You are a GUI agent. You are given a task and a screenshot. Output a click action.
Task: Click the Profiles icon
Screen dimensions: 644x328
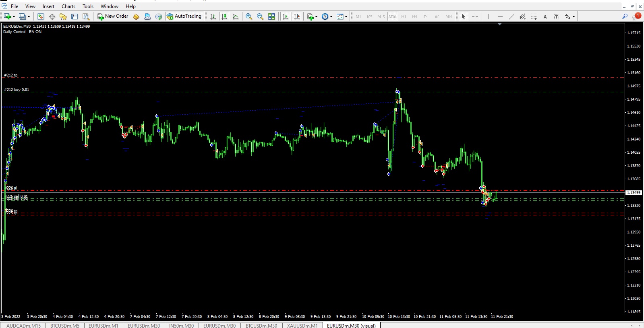(22, 17)
